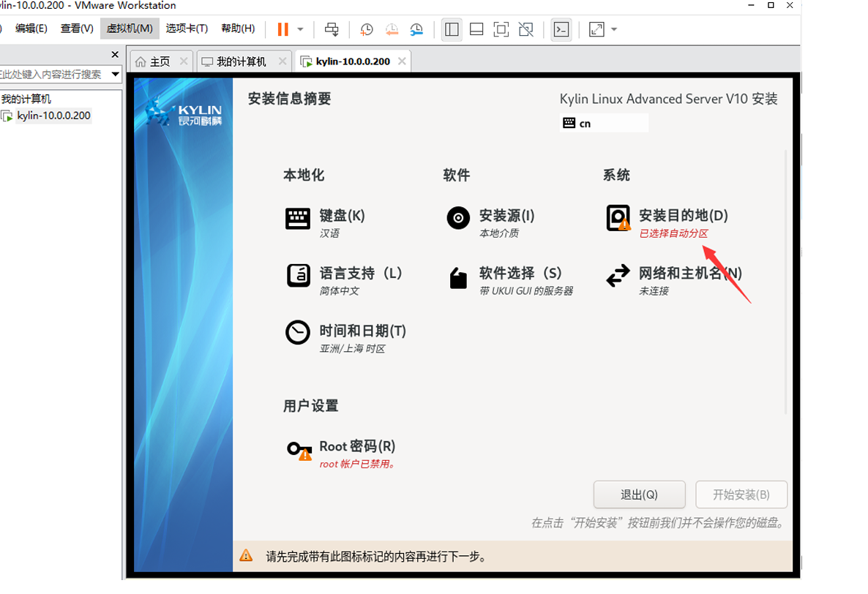Click the 已选择自动分区 warning text
The image size is (868, 594).
pyautogui.click(x=674, y=233)
